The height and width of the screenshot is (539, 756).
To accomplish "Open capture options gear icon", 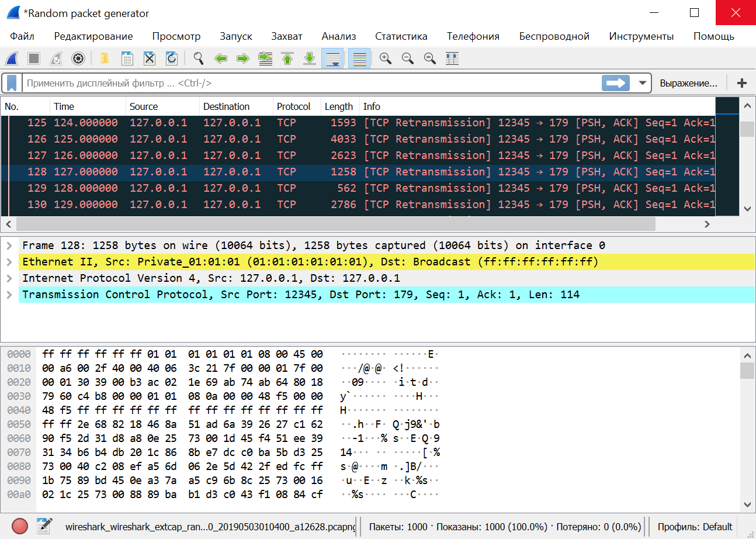I will click(78, 58).
